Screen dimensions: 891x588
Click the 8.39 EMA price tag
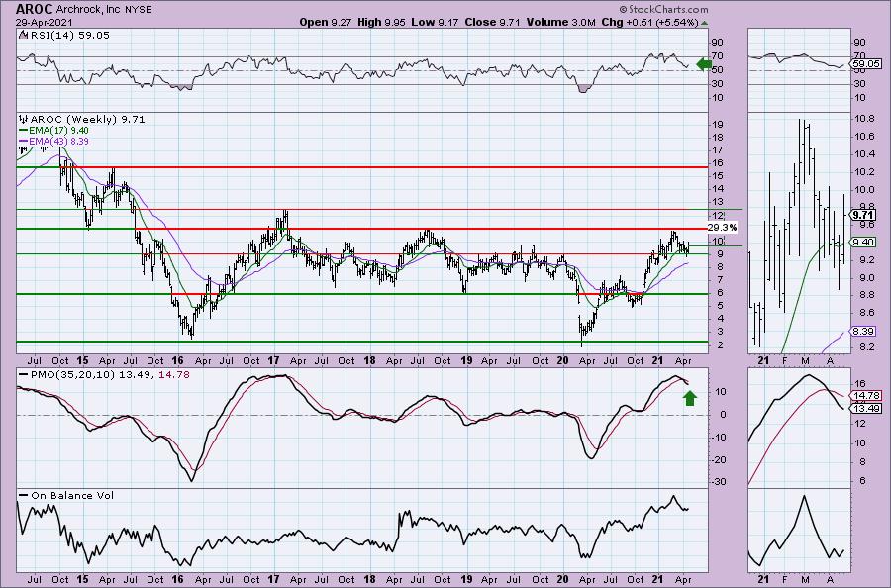[x=862, y=332]
